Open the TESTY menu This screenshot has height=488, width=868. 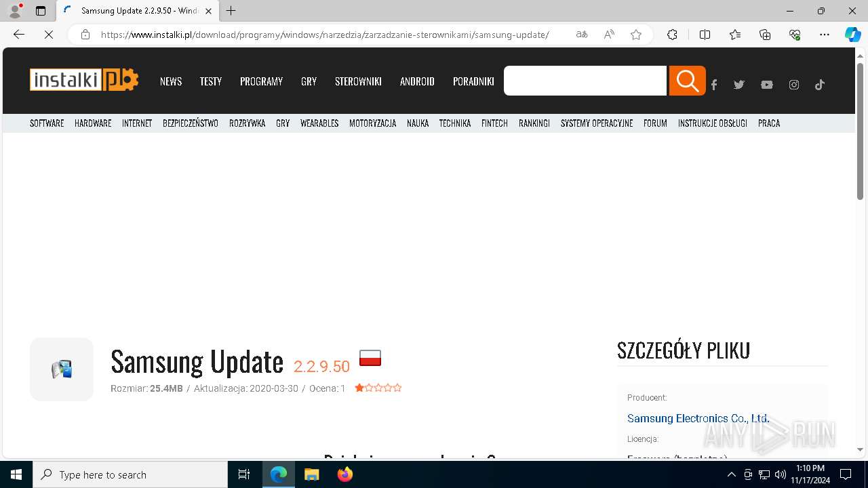click(x=211, y=81)
